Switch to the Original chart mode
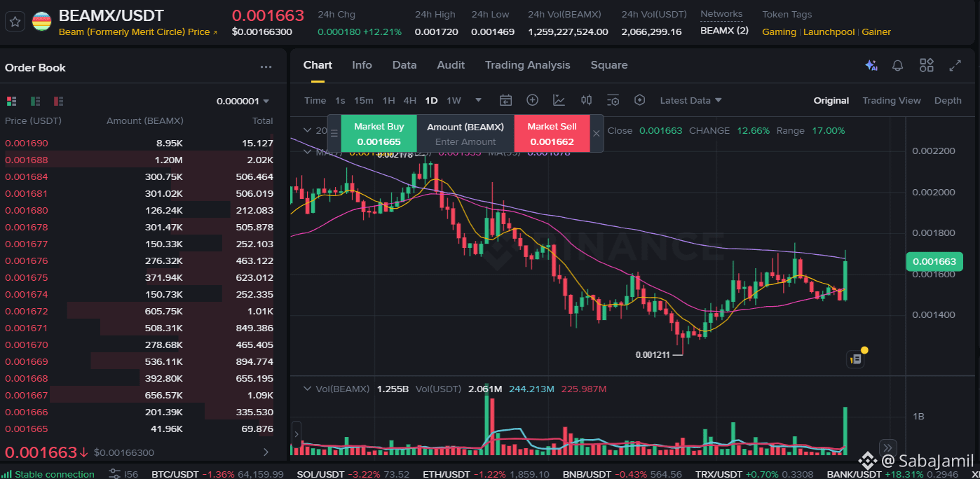The height and width of the screenshot is (479, 980). coord(831,100)
